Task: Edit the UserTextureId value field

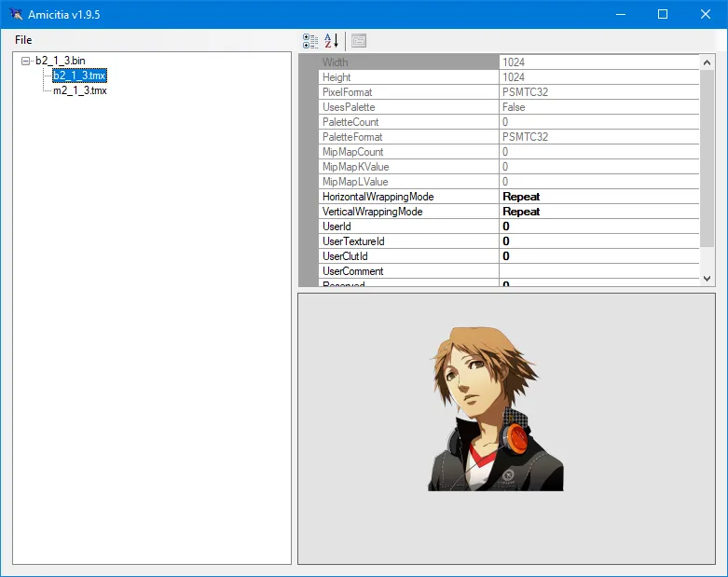Action: [599, 240]
